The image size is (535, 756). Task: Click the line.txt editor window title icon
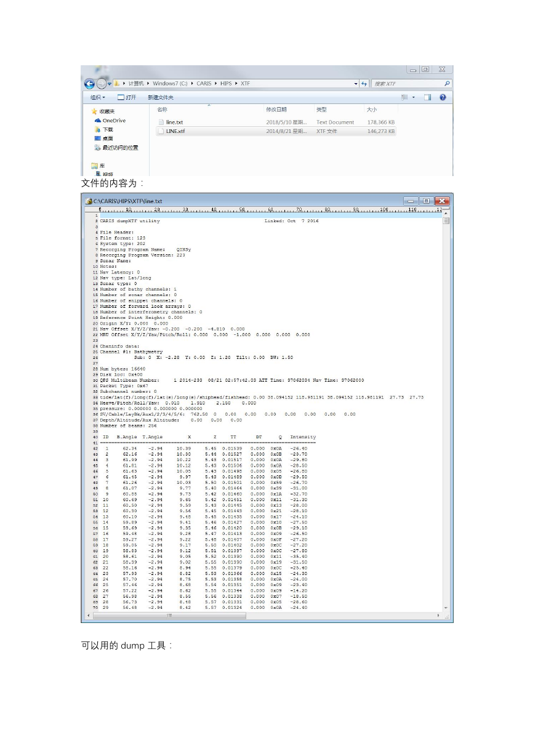tap(89, 201)
